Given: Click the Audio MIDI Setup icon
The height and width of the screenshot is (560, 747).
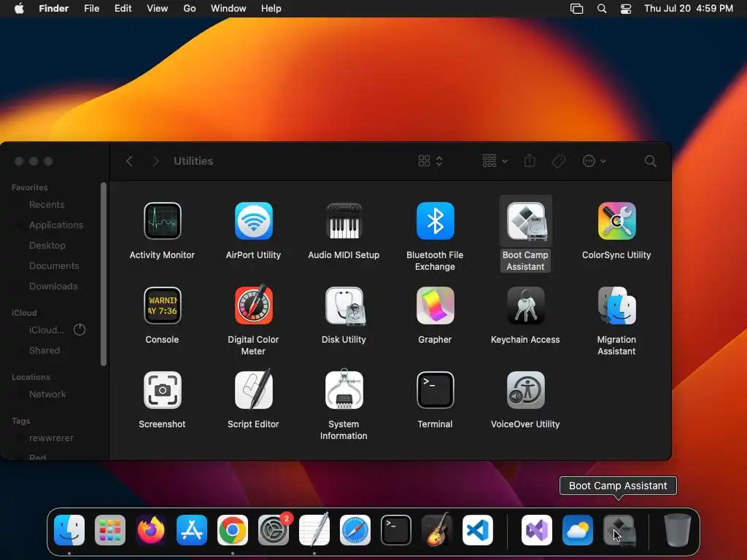Looking at the screenshot, I should click(x=344, y=220).
